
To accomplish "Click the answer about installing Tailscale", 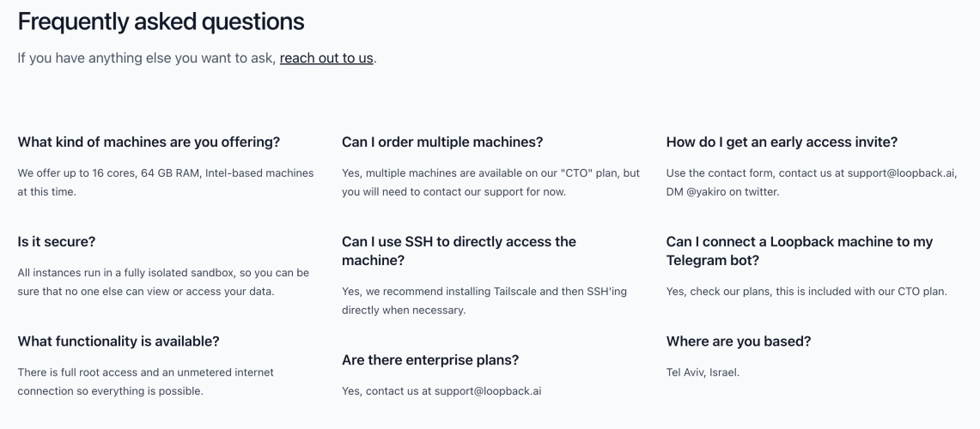I will coord(484,300).
